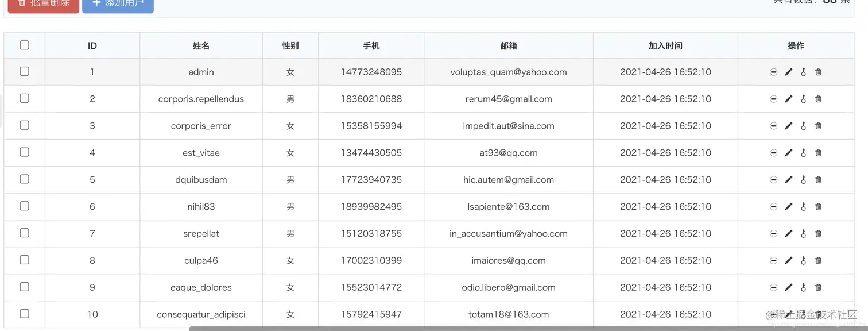Image resolution: width=868 pixels, height=331 pixels.
Task: Click the email voluptas_quam@yahoo.com
Action: pos(509,72)
